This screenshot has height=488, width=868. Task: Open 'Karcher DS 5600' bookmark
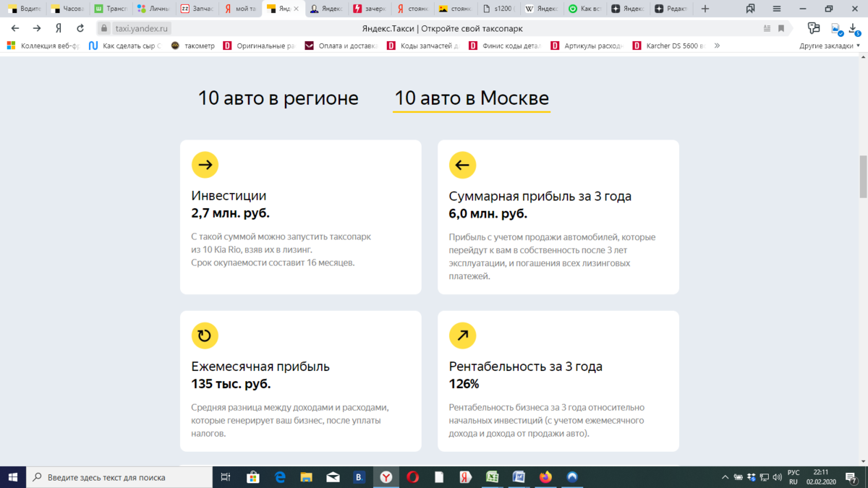668,46
